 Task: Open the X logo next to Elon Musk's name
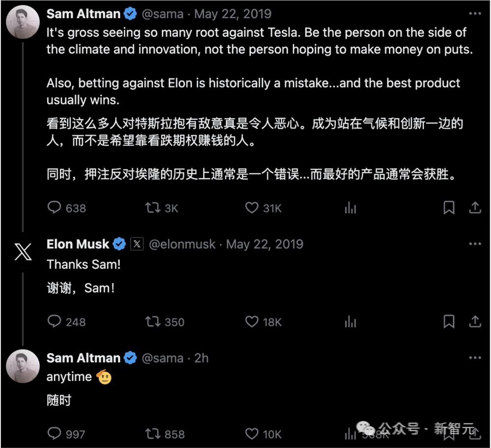pyautogui.click(x=136, y=244)
